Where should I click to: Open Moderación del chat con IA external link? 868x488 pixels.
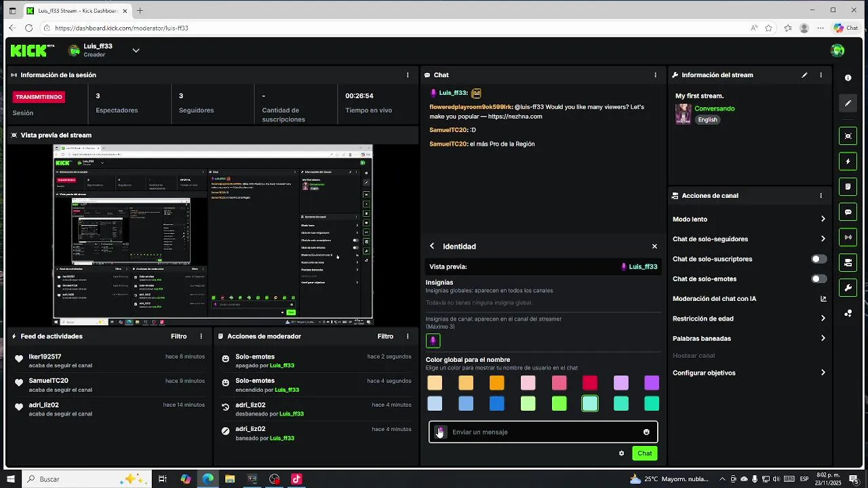pos(823,299)
